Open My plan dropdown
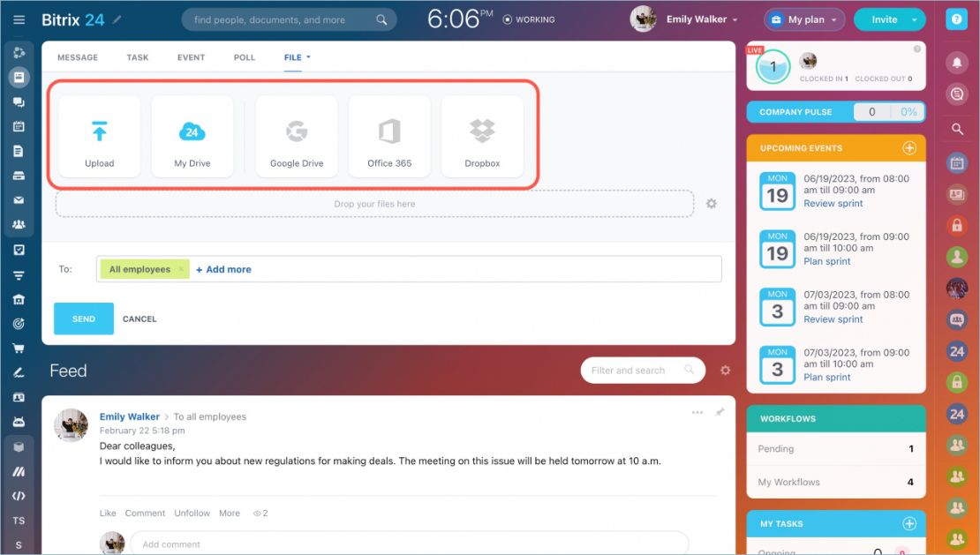 point(804,19)
